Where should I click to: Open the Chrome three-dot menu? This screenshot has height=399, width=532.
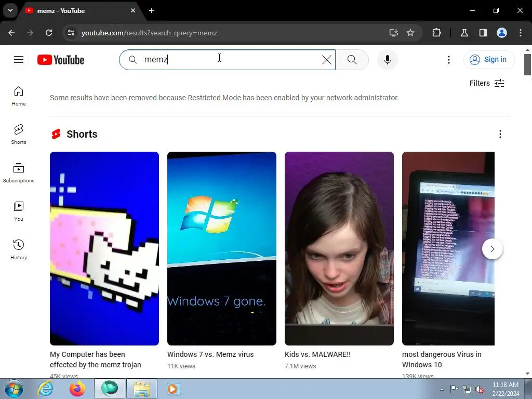521,33
